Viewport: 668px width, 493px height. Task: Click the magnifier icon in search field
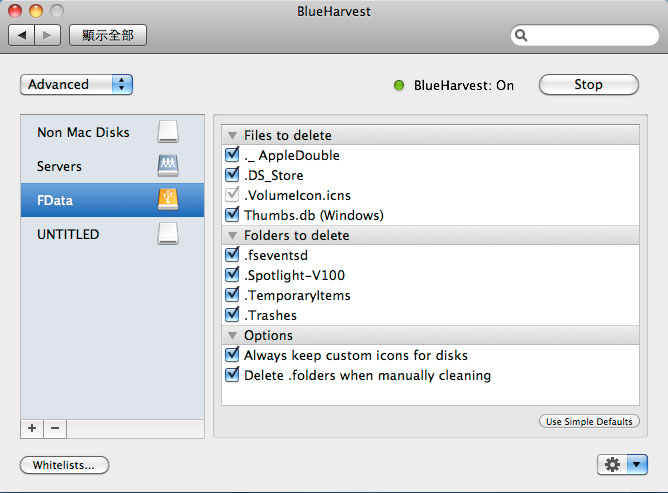pos(521,35)
